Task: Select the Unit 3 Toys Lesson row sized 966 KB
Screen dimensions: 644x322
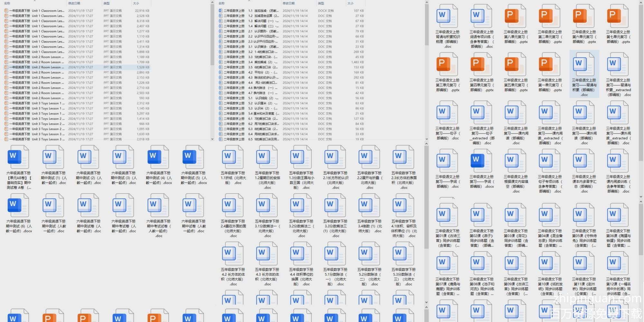Action: pyautogui.click(x=77, y=124)
